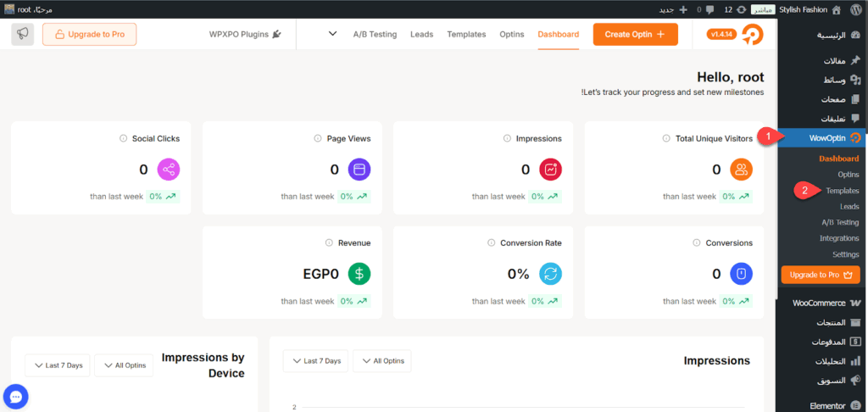Click the Total Unique Visitors orange icon

(x=742, y=170)
